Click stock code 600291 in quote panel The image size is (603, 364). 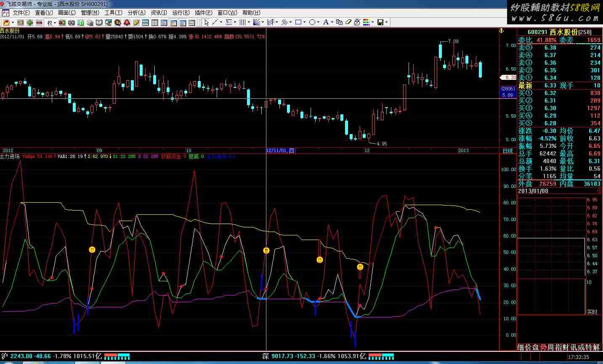[x=537, y=32]
